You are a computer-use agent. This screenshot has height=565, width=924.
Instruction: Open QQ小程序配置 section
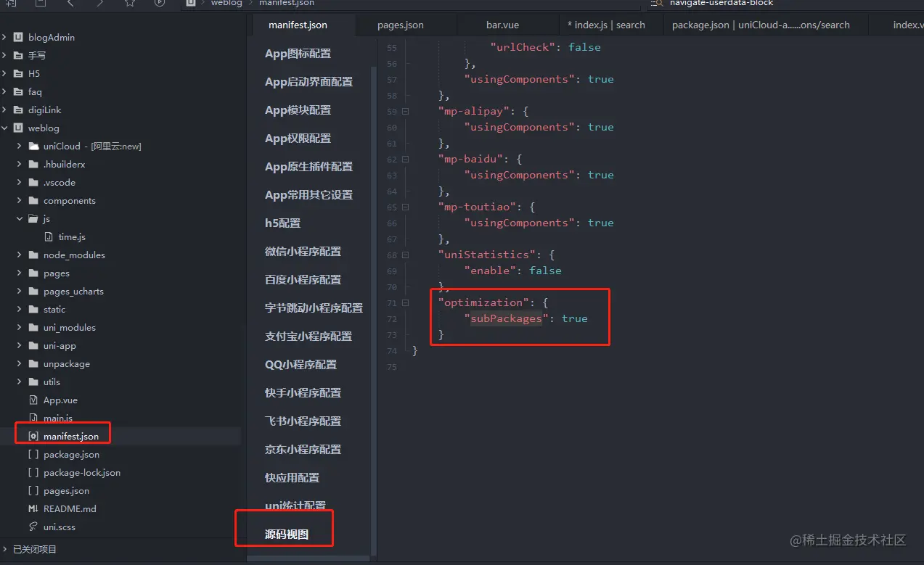coord(300,365)
